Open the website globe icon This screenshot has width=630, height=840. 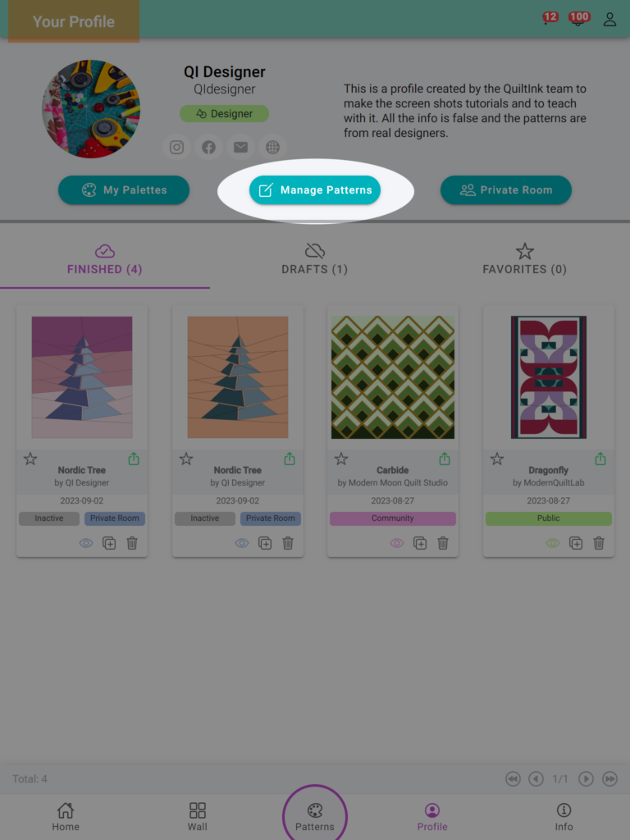[x=272, y=148]
